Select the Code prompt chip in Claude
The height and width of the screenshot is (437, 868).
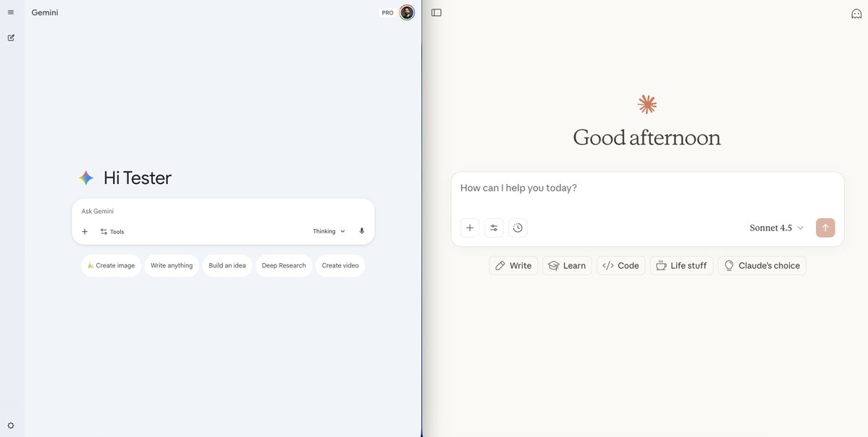(x=620, y=265)
